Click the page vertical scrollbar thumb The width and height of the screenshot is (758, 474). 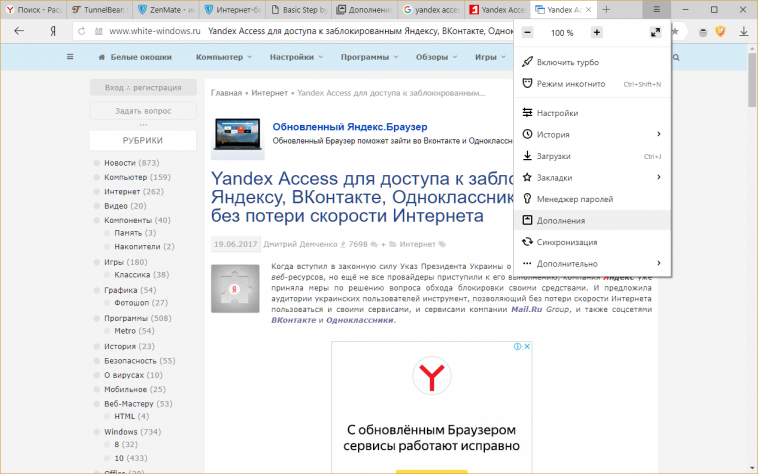click(752, 80)
